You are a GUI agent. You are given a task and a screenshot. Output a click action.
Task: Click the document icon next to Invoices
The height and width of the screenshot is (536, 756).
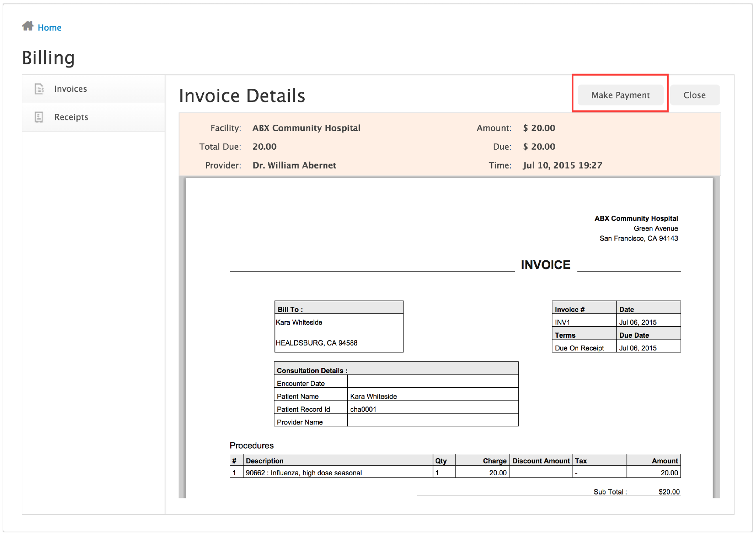(x=39, y=88)
